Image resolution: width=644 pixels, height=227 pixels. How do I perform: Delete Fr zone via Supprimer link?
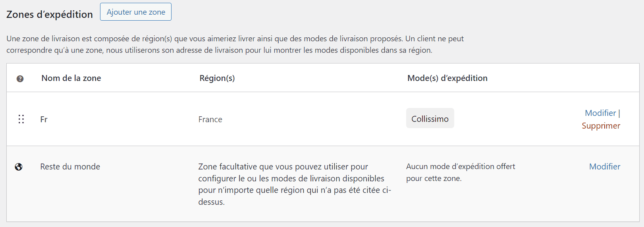click(601, 126)
